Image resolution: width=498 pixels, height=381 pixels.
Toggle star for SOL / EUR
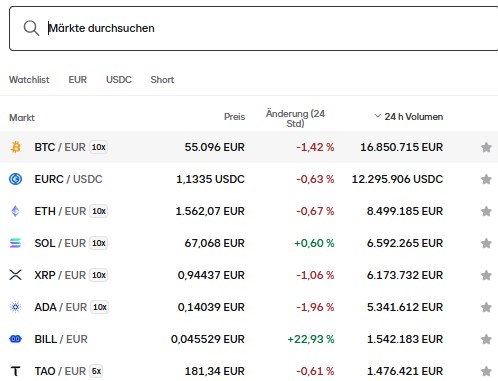(x=486, y=243)
